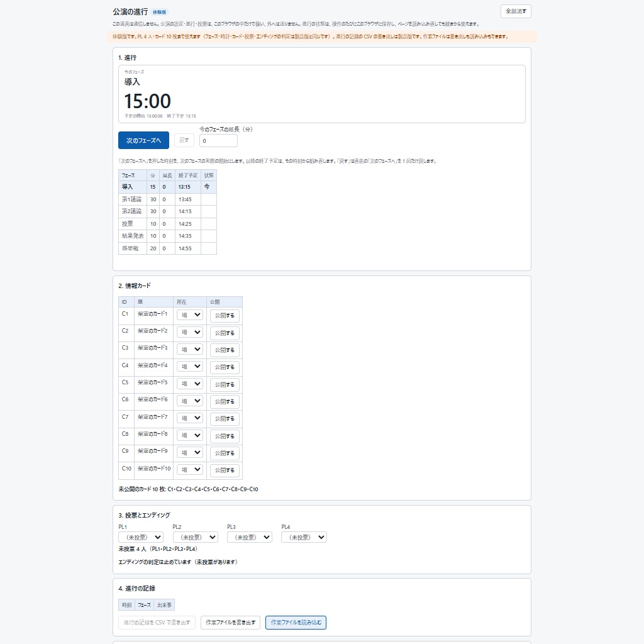Expand the 所在 dropdown for card C3
This screenshot has width=644, height=644.
190,349
